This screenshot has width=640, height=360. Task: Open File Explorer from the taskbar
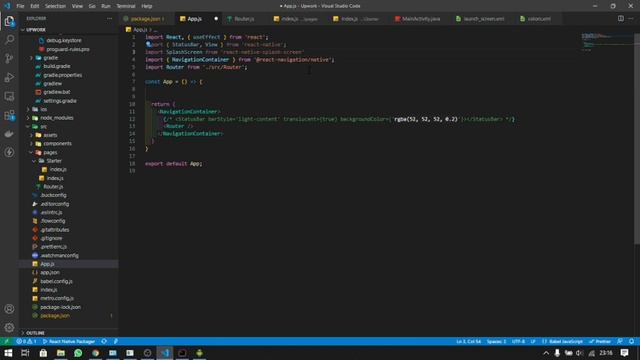[x=61, y=353]
